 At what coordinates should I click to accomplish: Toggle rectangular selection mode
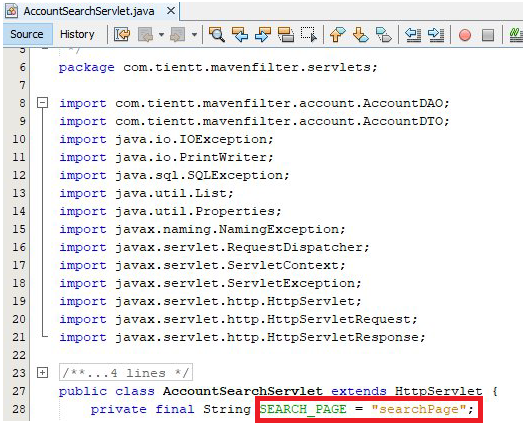point(309,34)
